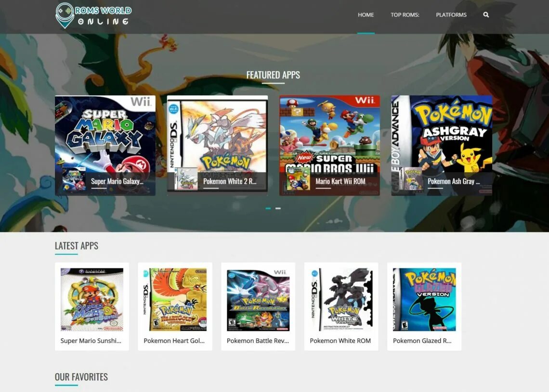Open the search icon in navigation bar

tap(486, 15)
